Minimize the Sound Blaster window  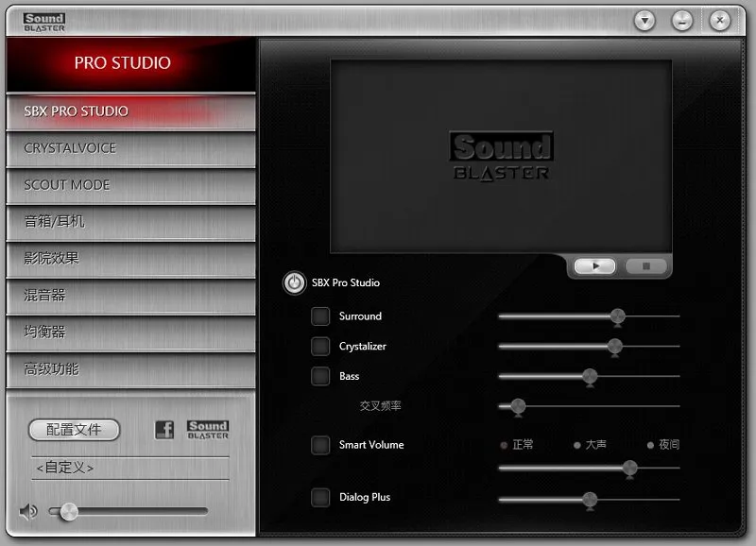click(682, 21)
